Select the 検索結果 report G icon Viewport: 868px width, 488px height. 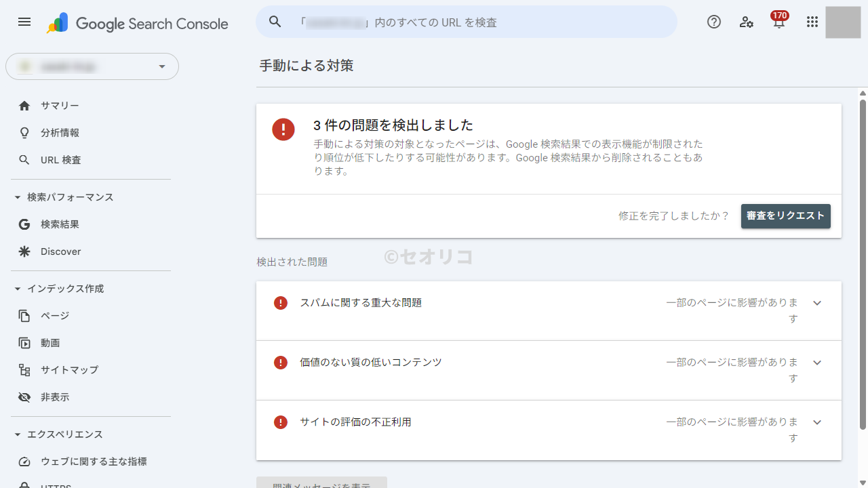(x=24, y=224)
